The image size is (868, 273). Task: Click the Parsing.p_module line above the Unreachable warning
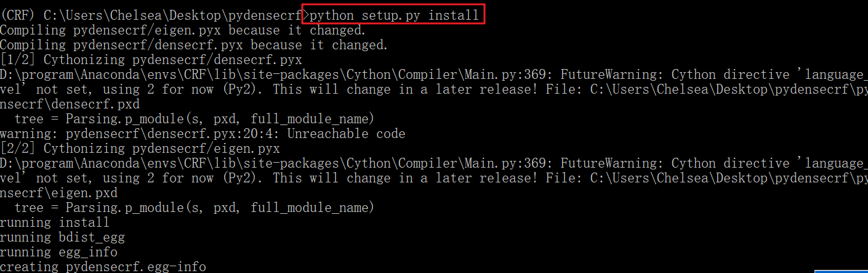click(194, 119)
